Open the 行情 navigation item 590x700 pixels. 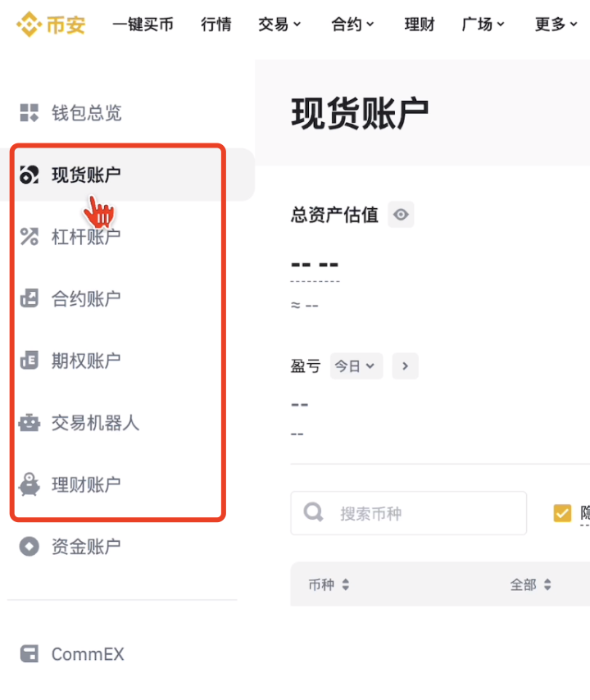(216, 24)
